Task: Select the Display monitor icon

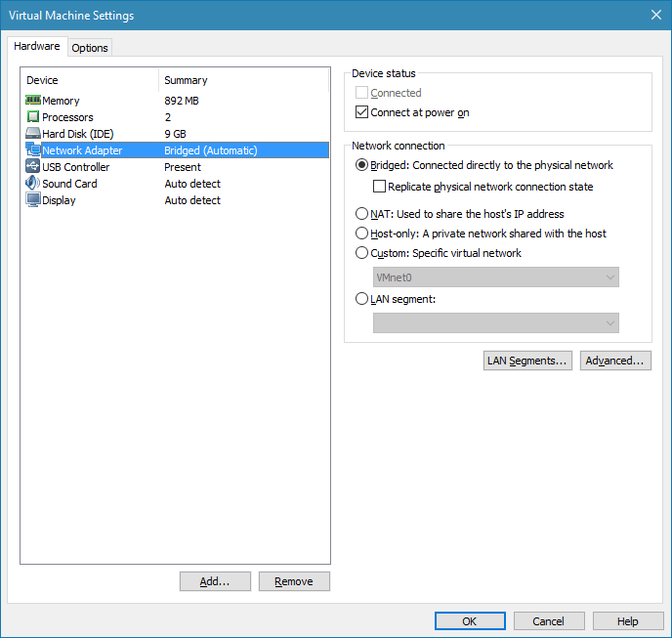Action: (x=32, y=200)
